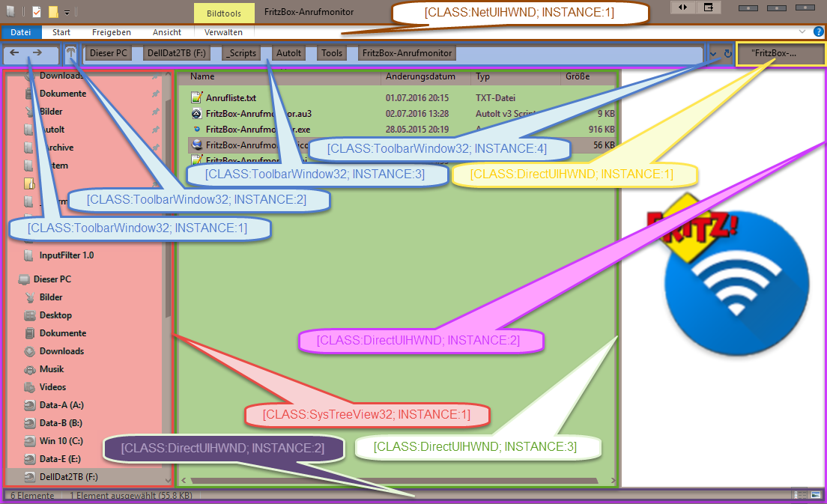Click the refresh icon in address bar
This screenshot has height=504, width=827.
pos(727,54)
